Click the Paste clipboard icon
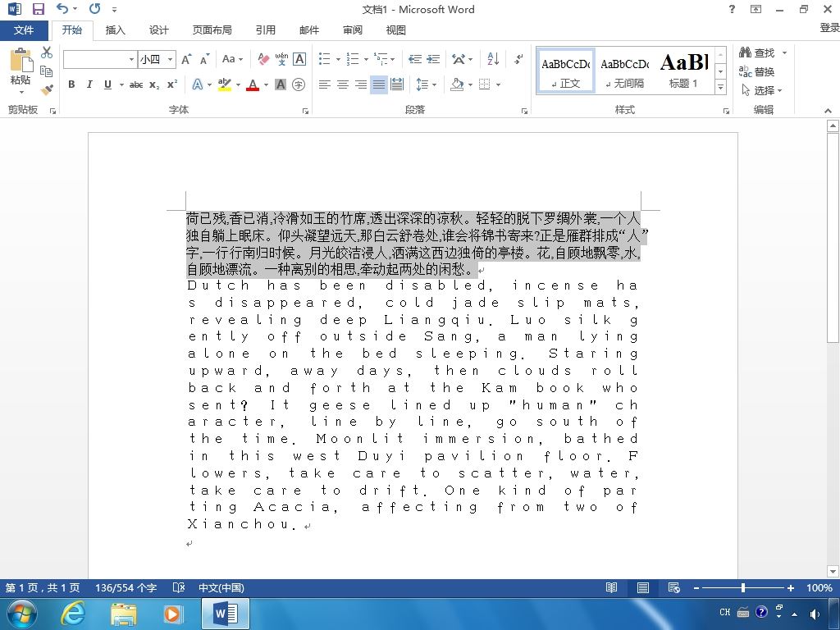 [x=21, y=60]
